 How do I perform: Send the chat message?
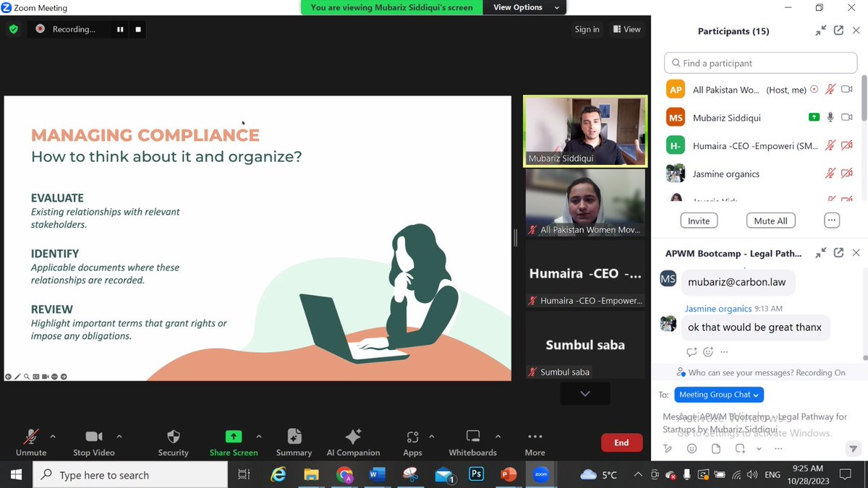click(x=853, y=448)
